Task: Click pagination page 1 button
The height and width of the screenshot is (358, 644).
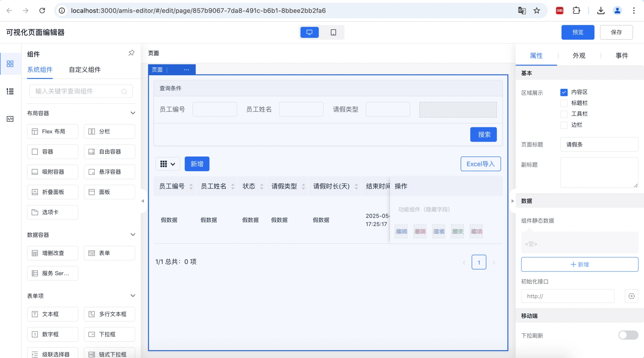Action: 479,262
